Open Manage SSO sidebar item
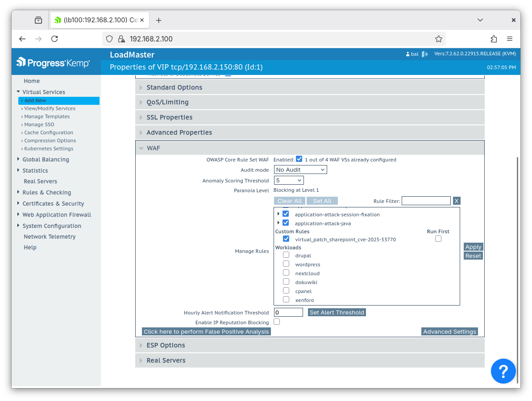 pyautogui.click(x=39, y=125)
